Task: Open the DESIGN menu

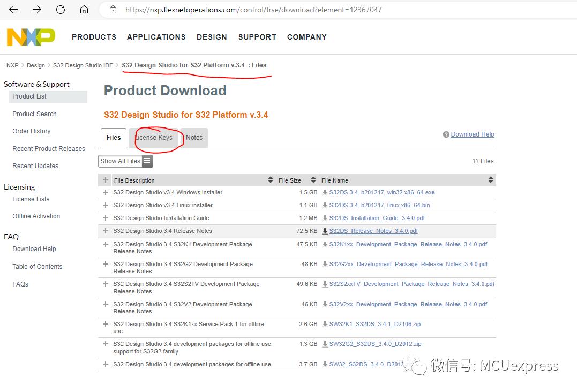Action: click(x=212, y=37)
